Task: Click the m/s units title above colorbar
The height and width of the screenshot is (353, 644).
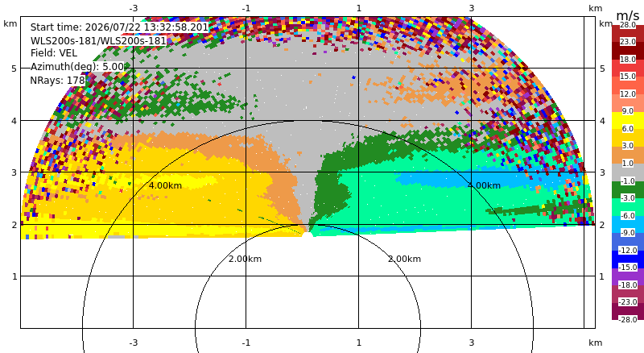Action: tap(628, 15)
